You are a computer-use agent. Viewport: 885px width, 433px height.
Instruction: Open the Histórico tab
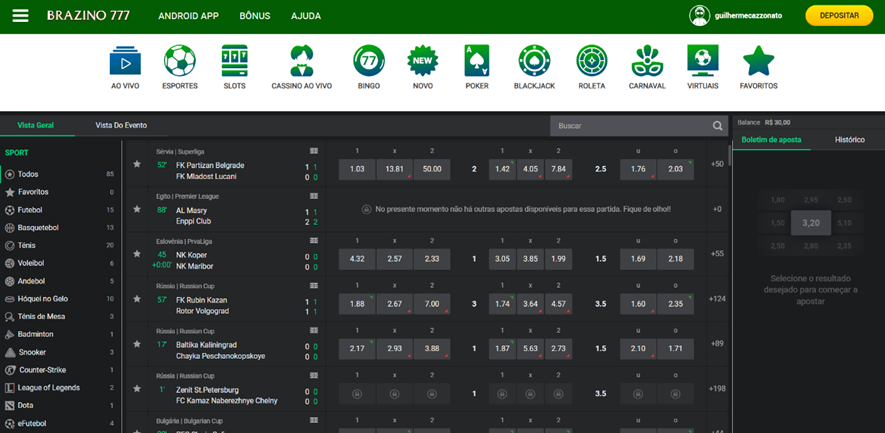pos(849,139)
